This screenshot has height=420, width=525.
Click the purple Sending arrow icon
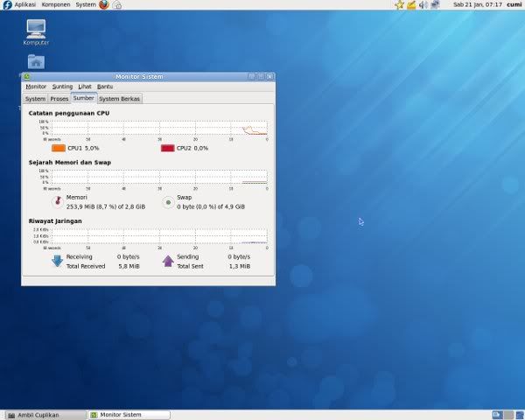168,261
